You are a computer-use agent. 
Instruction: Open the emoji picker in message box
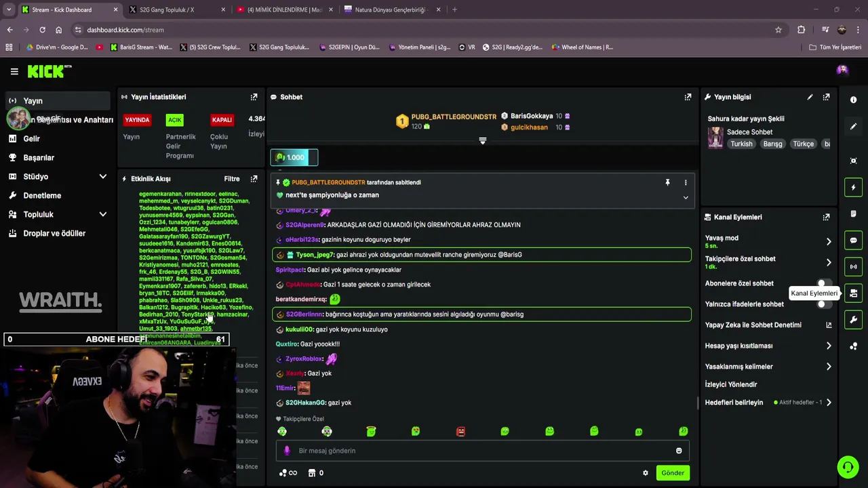(679, 451)
